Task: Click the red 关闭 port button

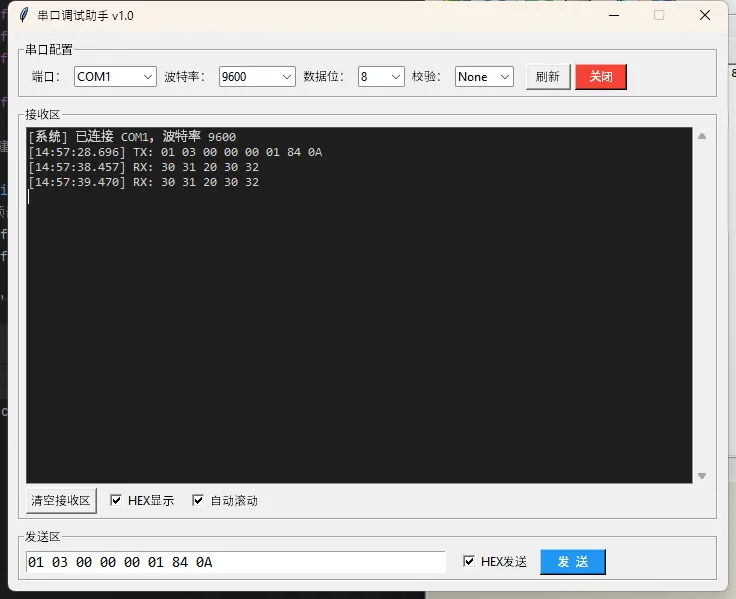Action: (x=600, y=77)
